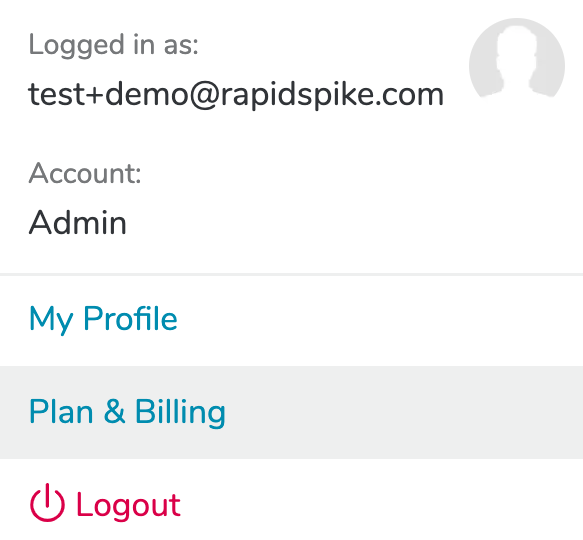This screenshot has height=540, width=583.
Task: Click the divider line above My Profile
Action: pyautogui.click(x=292, y=274)
